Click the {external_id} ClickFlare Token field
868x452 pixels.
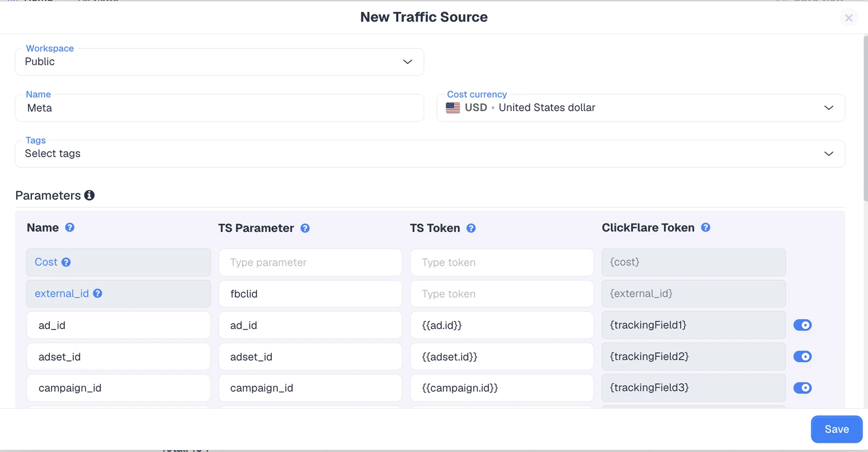tap(693, 294)
